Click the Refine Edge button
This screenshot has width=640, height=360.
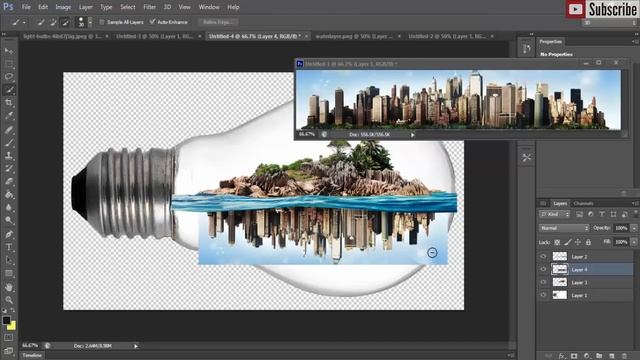[x=218, y=22]
